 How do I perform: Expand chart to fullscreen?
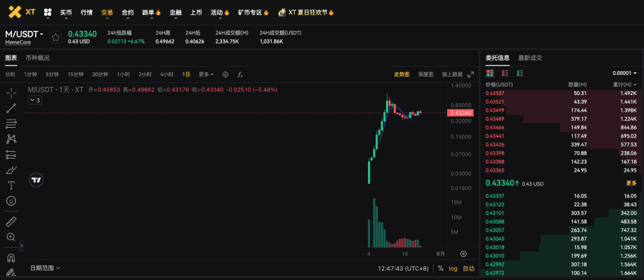point(470,74)
